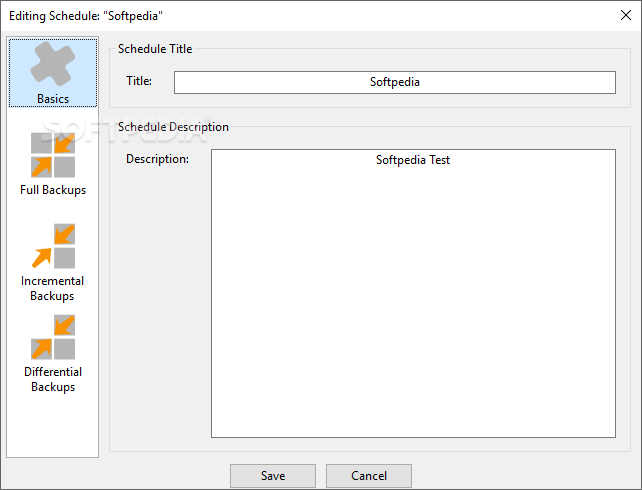Click the 'Basics' label in sidebar
The width and height of the screenshot is (642, 490).
click(x=53, y=99)
